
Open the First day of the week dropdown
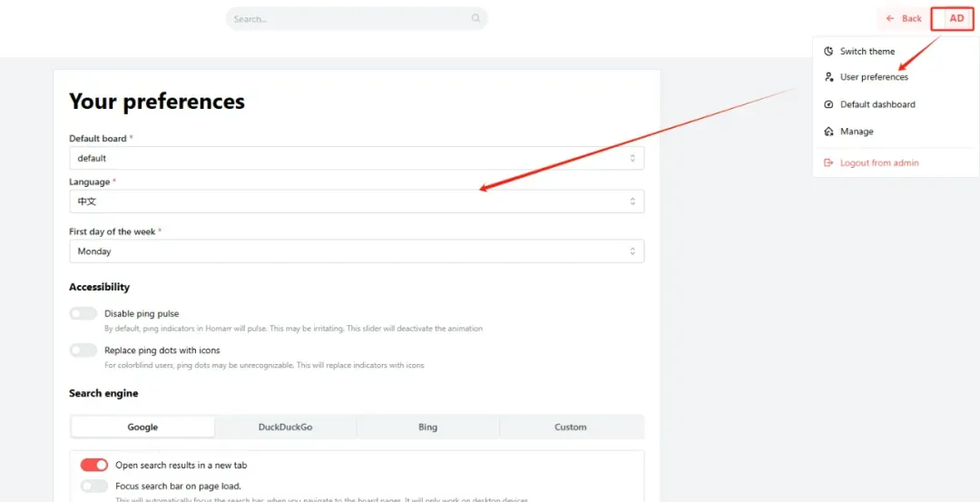pos(357,251)
